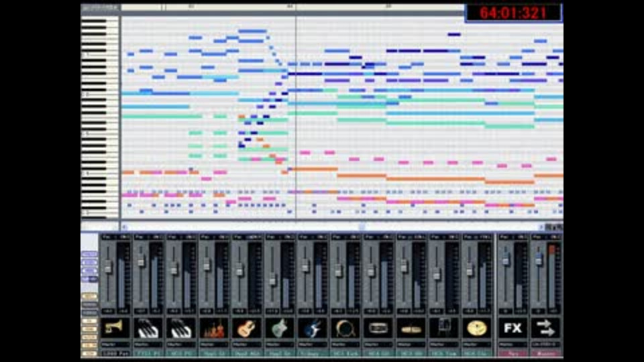
Task: Click the pan field above the trumpet fader
Action: pos(115,237)
